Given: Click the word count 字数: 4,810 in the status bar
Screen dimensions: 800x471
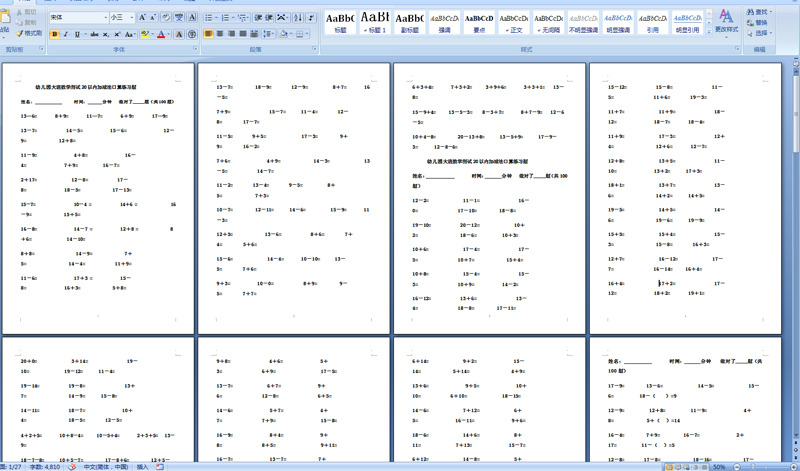Looking at the screenshot, I should (44, 467).
